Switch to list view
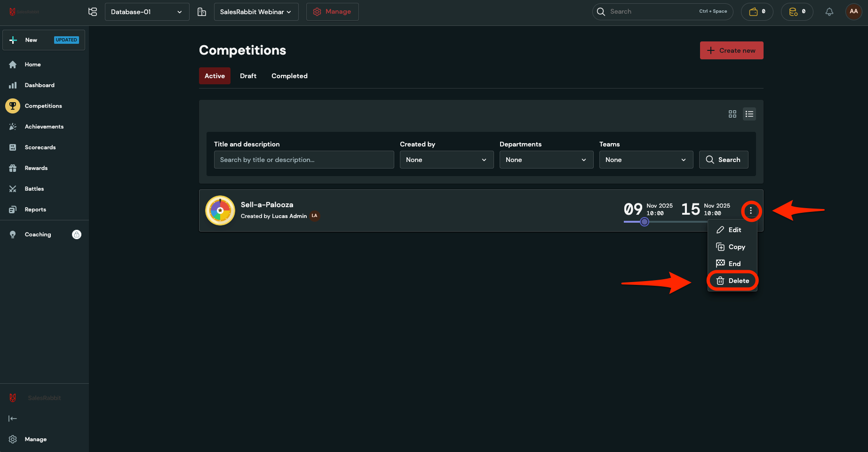 tap(749, 114)
